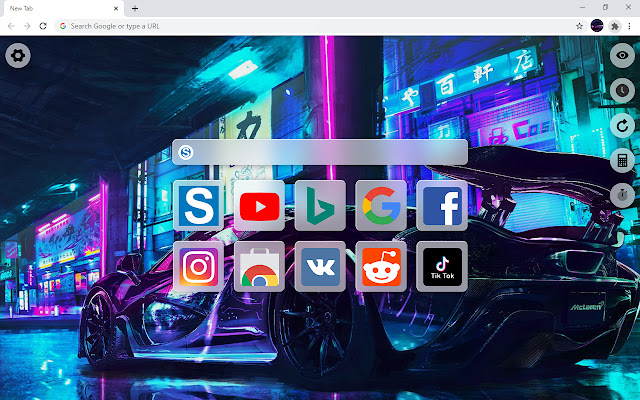Select the New Tab tab
The width and height of the screenshot is (640, 400).
[x=62, y=9]
